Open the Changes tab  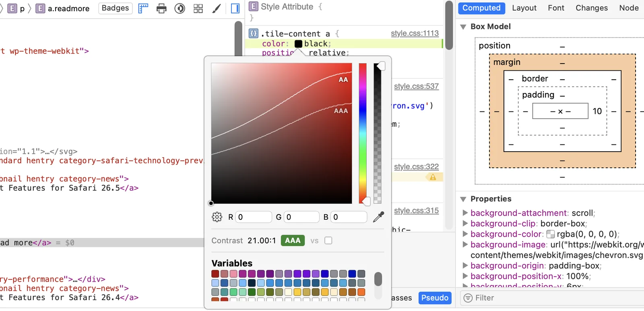coord(591,8)
